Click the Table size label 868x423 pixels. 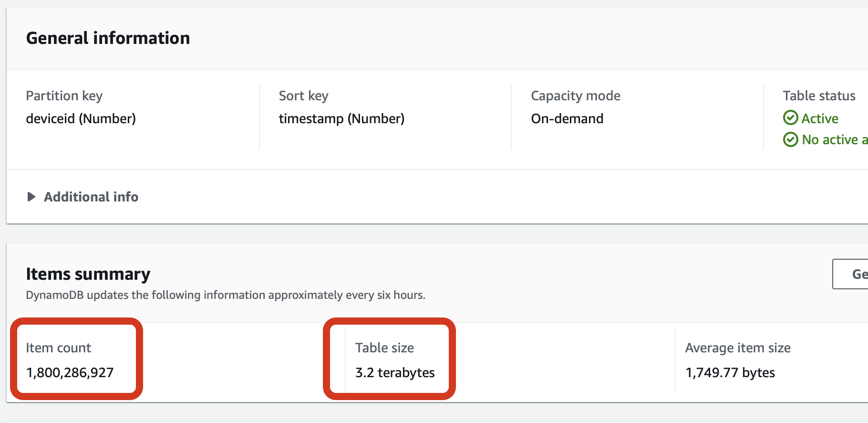point(385,348)
